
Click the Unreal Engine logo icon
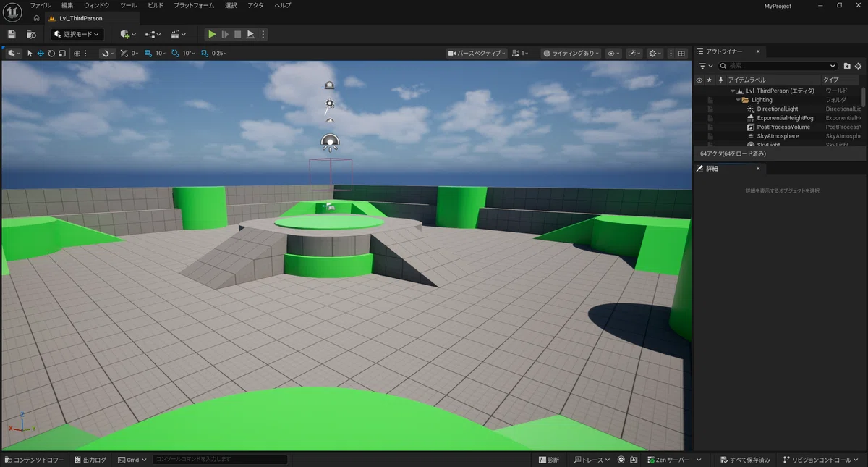coord(12,11)
